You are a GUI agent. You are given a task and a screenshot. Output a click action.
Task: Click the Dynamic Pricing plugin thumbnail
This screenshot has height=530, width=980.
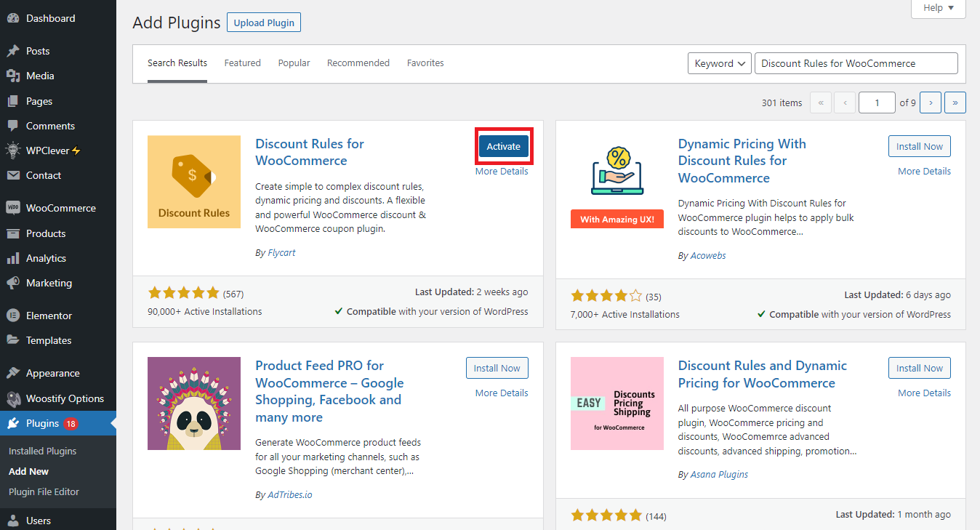(617, 182)
